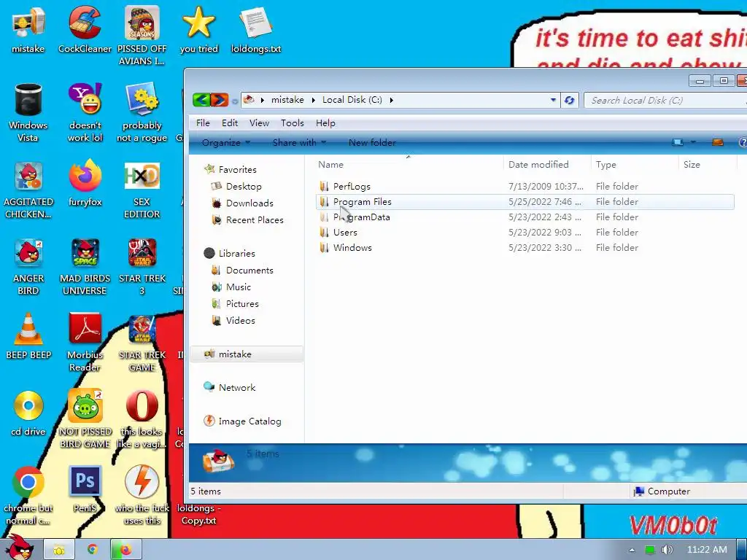The height and width of the screenshot is (560, 747).
Task: Select Image Catalog in the sidebar
Action: [242, 421]
